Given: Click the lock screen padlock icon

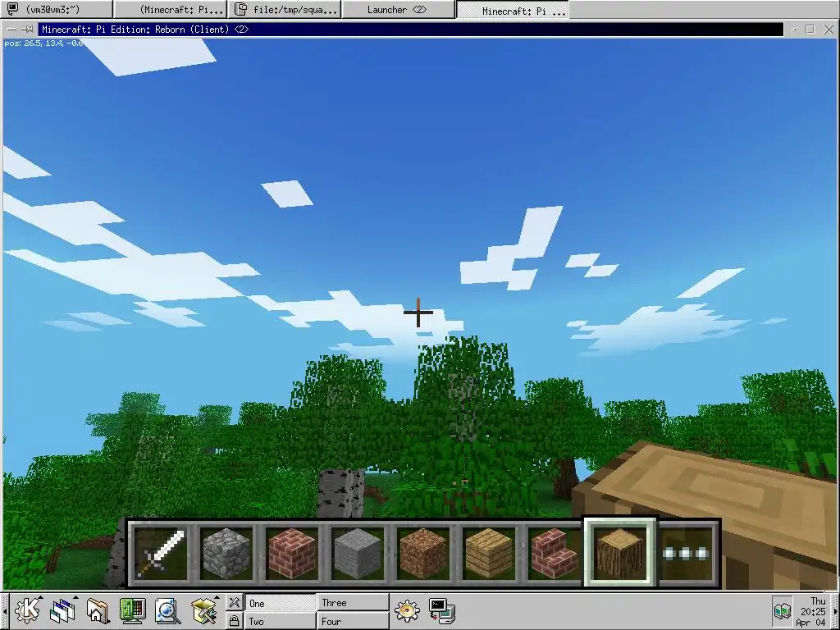Looking at the screenshot, I should click(234, 621).
